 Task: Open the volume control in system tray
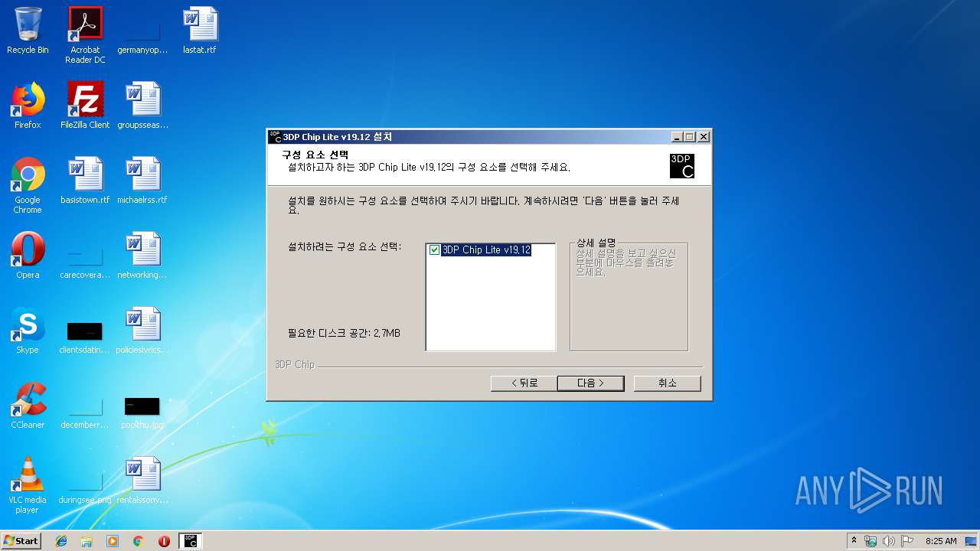(889, 540)
